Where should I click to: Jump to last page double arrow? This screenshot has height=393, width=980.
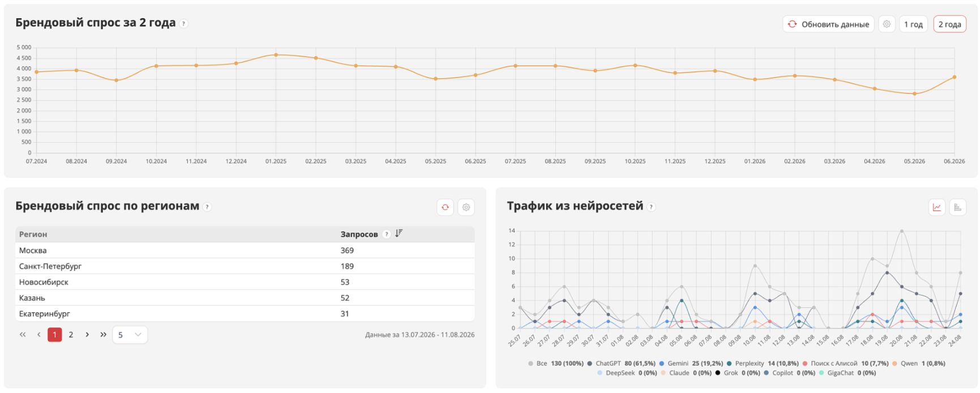pos(103,335)
